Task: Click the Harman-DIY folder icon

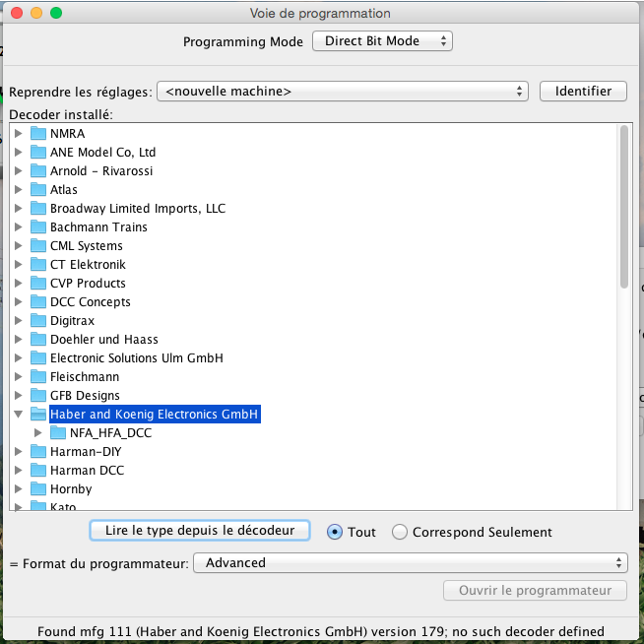Action: tap(38, 451)
